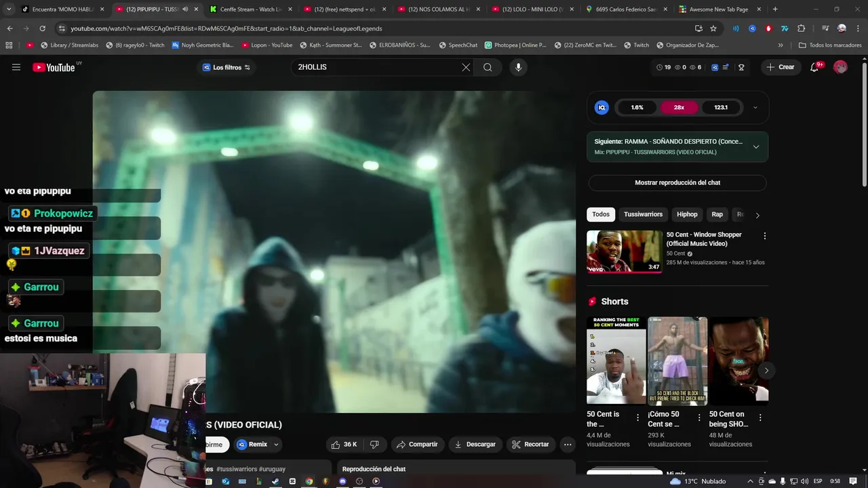Open 50 Cent Window Shopper thumbnail

pyautogui.click(x=625, y=251)
